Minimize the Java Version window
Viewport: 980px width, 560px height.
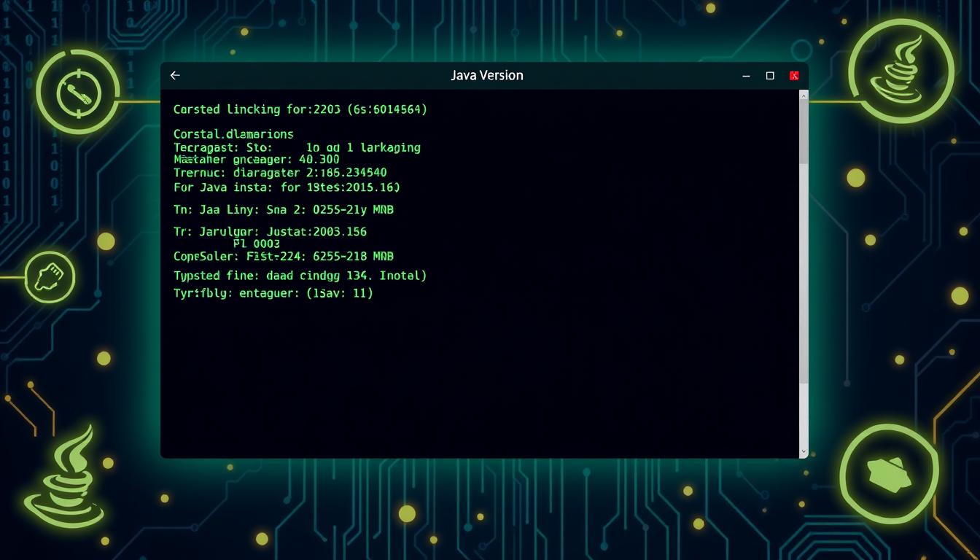(x=746, y=76)
